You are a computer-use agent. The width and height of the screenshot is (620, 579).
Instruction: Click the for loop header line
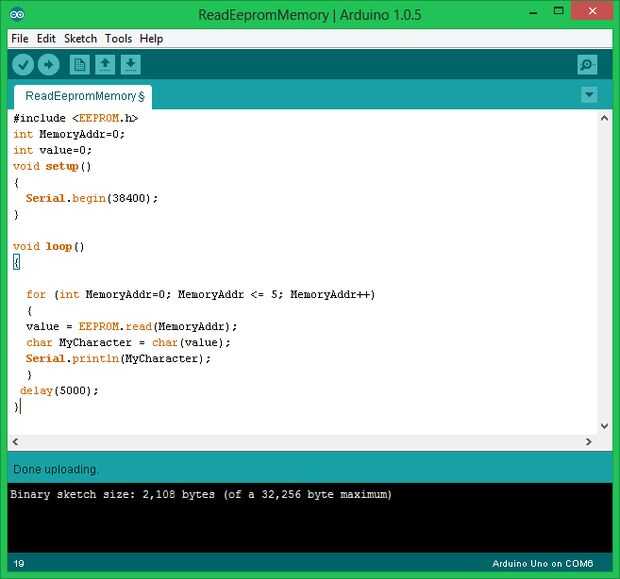point(200,295)
